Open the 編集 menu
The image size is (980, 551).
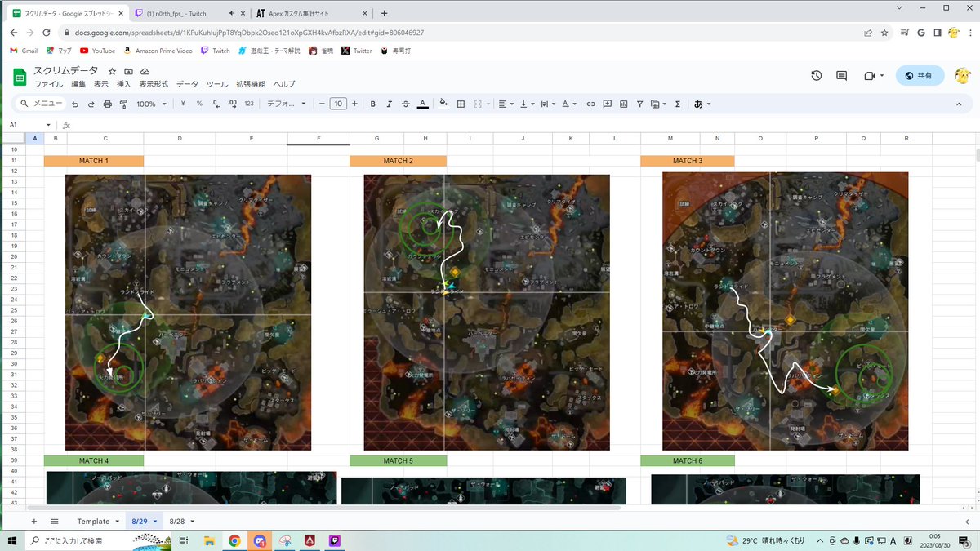pos(78,84)
